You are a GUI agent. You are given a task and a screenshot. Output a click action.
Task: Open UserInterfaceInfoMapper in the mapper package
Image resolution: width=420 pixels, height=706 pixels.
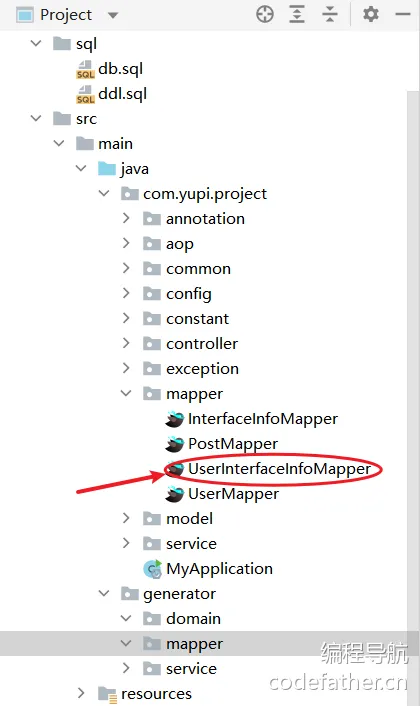pyautogui.click(x=279, y=469)
